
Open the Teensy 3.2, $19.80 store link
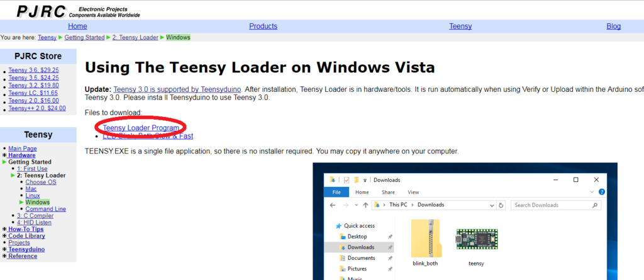pos(34,85)
